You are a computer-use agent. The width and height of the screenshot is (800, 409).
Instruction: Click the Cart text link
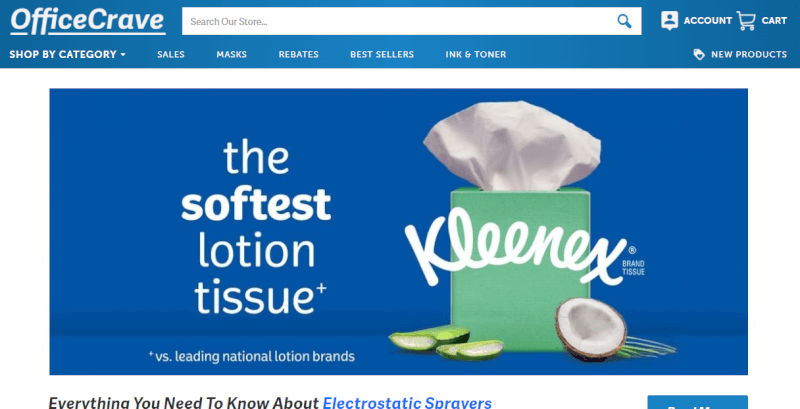774,21
